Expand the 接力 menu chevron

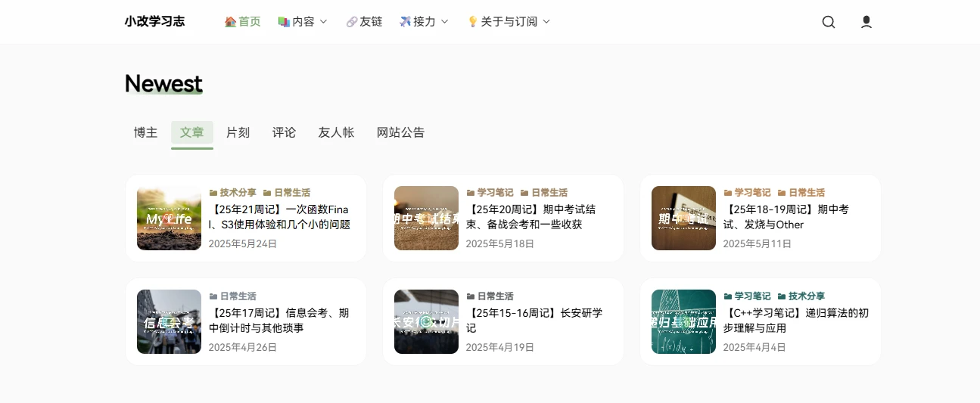[x=444, y=22]
